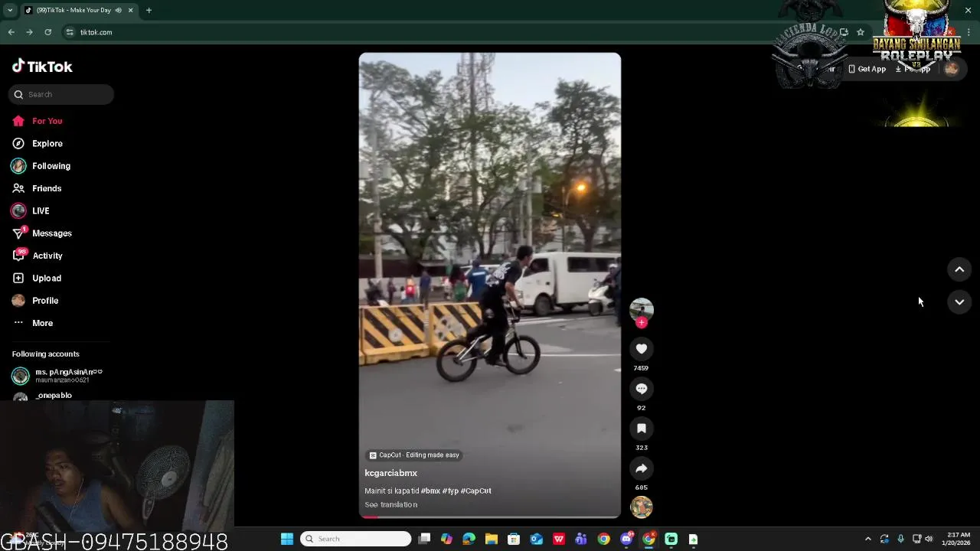Open the Upload page

pyautogui.click(x=46, y=278)
